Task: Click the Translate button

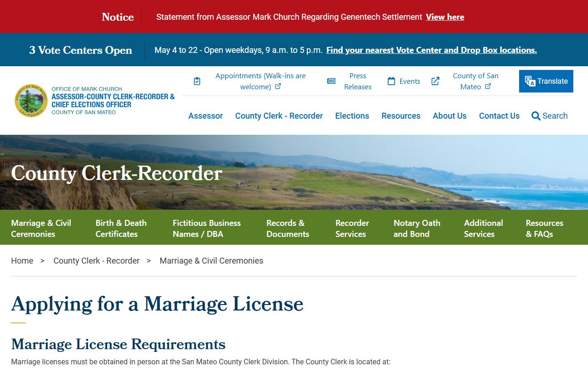Action: (x=546, y=81)
